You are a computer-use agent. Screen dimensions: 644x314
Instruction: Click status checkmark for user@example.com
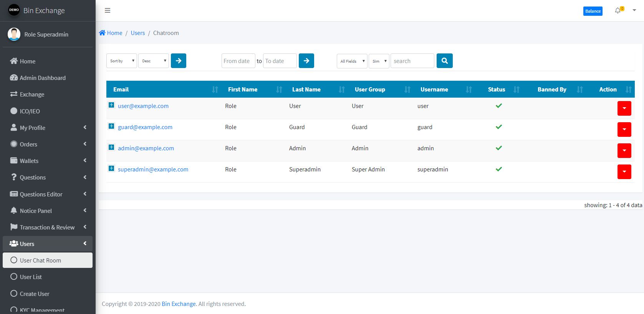[x=499, y=106]
